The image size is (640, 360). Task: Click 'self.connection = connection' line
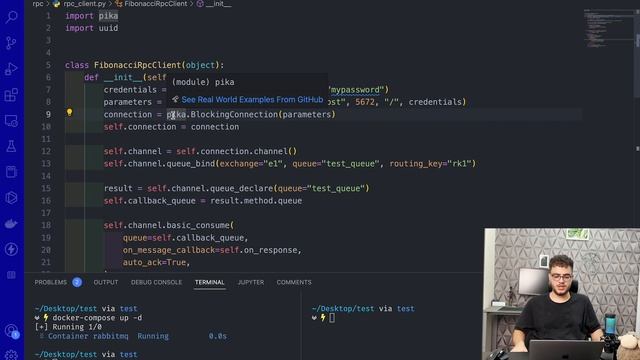(171, 127)
